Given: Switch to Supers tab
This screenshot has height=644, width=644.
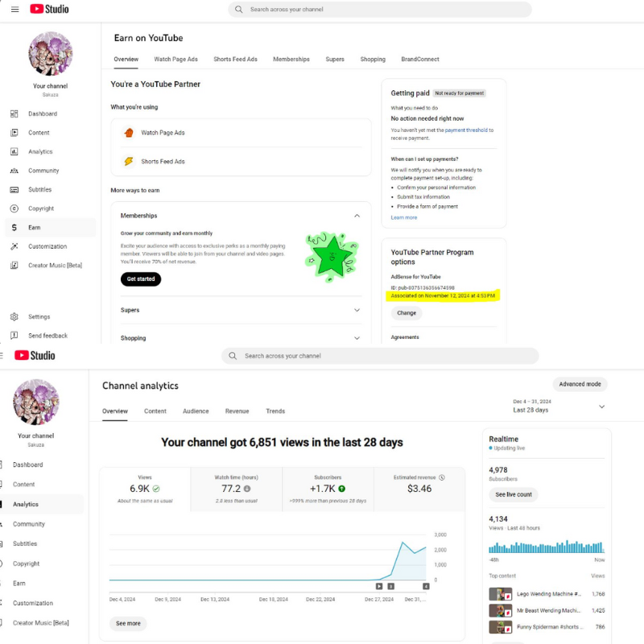Looking at the screenshot, I should (335, 59).
